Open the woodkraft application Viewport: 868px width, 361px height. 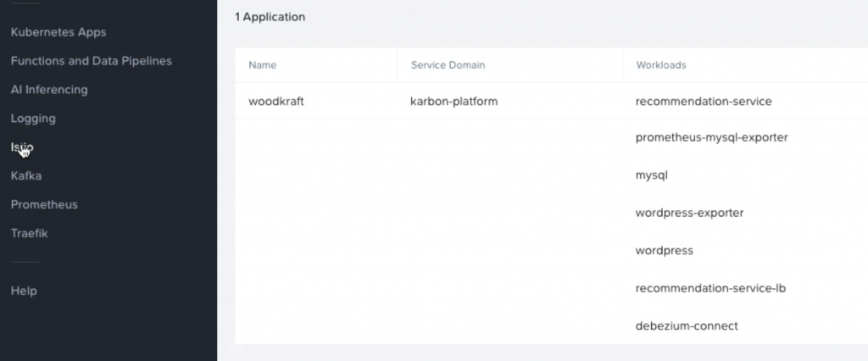276,102
